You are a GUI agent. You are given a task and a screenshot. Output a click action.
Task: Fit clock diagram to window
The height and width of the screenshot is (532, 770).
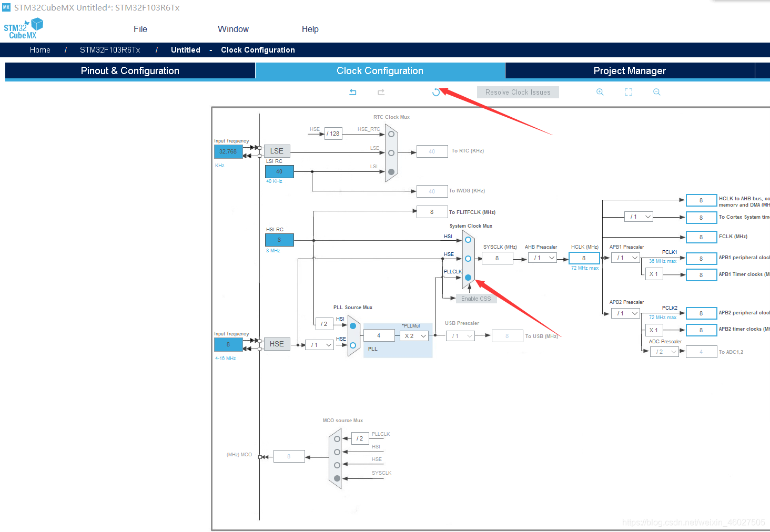pyautogui.click(x=629, y=92)
